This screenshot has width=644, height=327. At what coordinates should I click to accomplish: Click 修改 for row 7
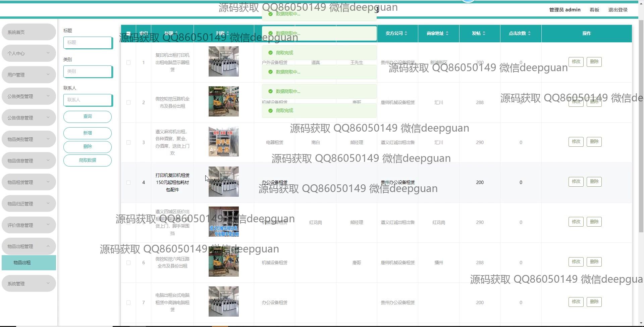(576, 302)
